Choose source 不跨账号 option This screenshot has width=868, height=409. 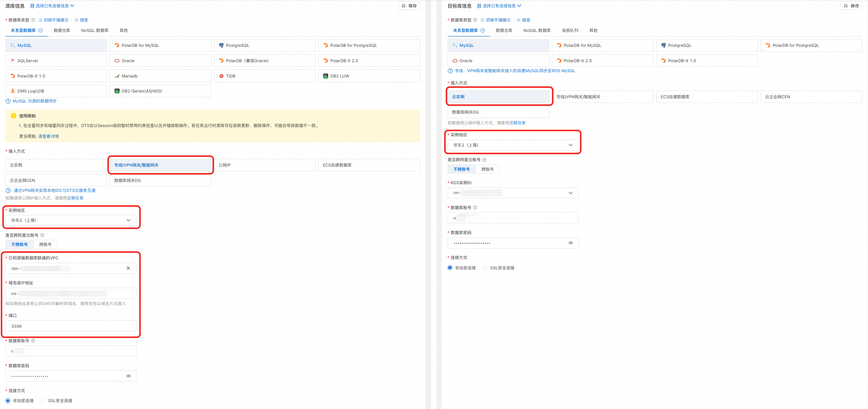(20, 244)
